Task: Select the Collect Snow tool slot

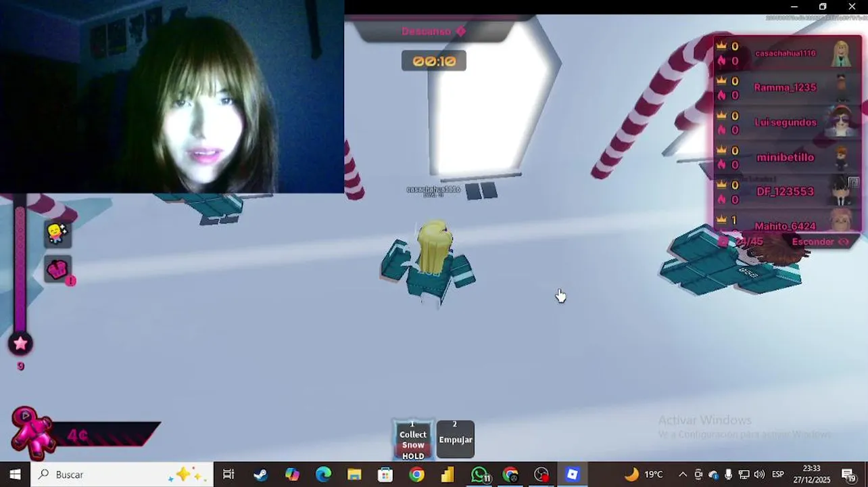Action: tap(413, 440)
